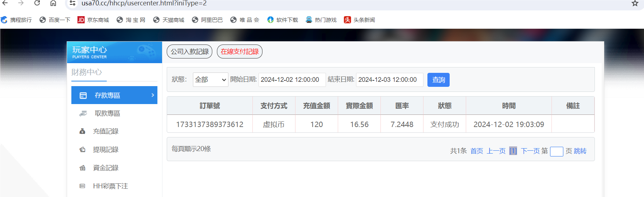Viewport: 644px width, 197px height.
Task: Click the 匯率 value 7.2448
Action: pos(402,125)
